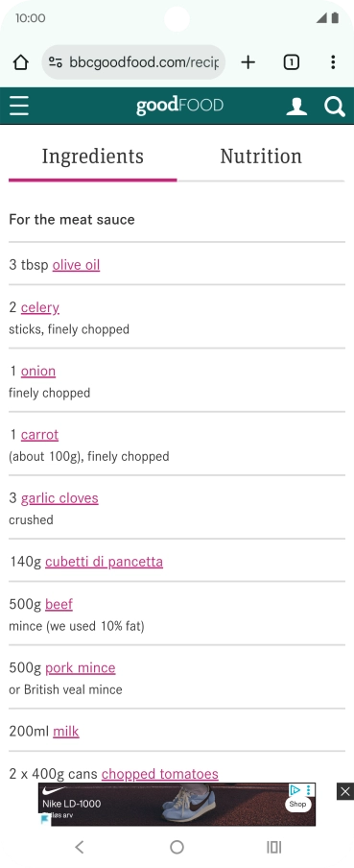
Task: Tap the user account profile icon
Action: pyautogui.click(x=296, y=107)
